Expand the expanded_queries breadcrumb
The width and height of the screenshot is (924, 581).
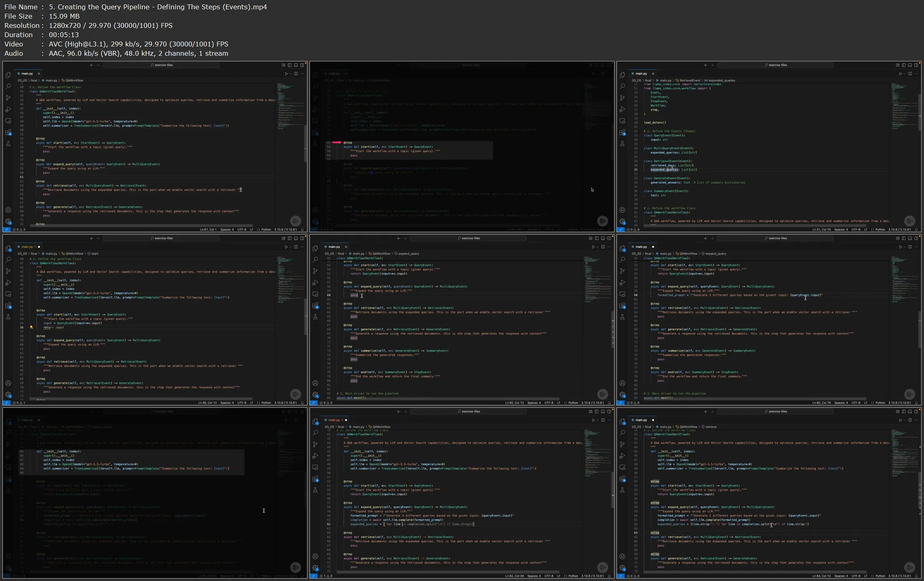tap(720, 80)
